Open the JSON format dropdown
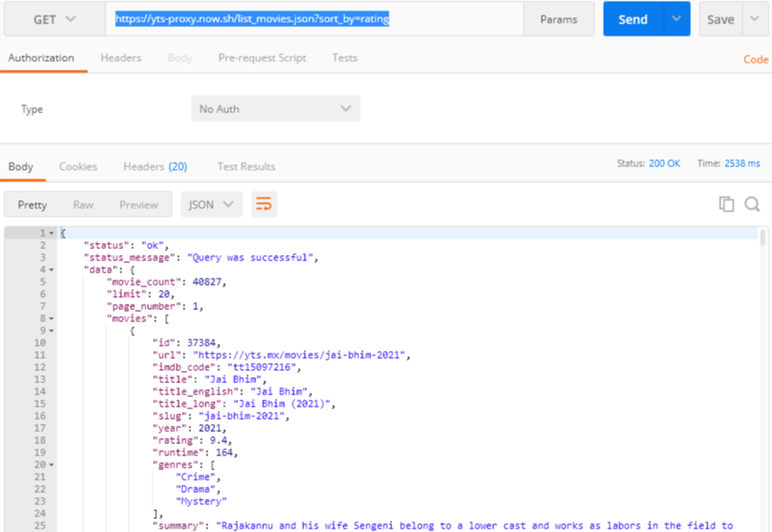 point(211,205)
